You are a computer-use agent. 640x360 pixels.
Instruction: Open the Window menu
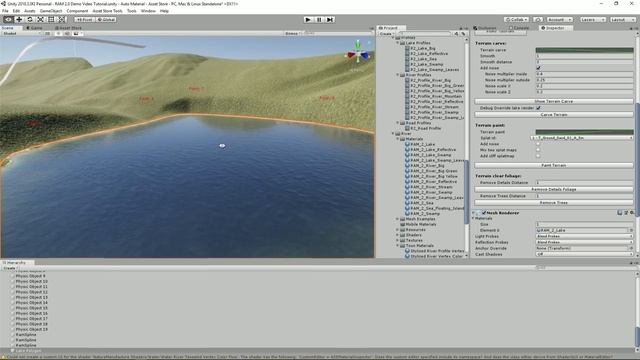pos(148,11)
